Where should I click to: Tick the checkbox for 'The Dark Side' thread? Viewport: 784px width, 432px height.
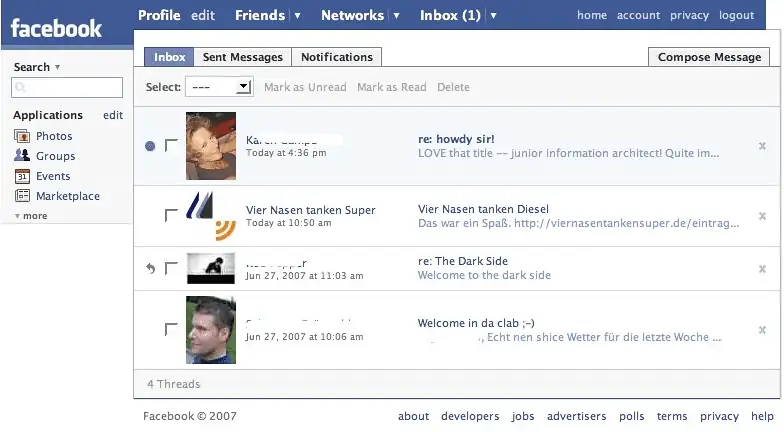click(171, 268)
